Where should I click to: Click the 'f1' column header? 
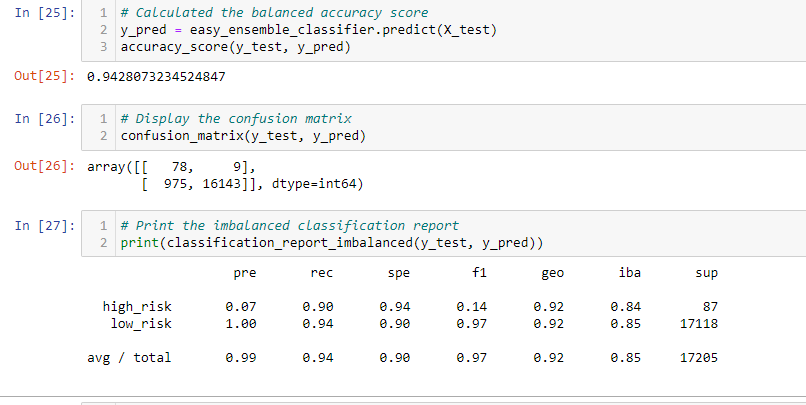479,273
